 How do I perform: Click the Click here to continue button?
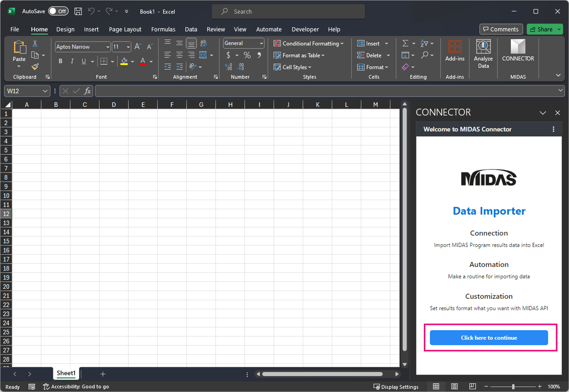(489, 338)
